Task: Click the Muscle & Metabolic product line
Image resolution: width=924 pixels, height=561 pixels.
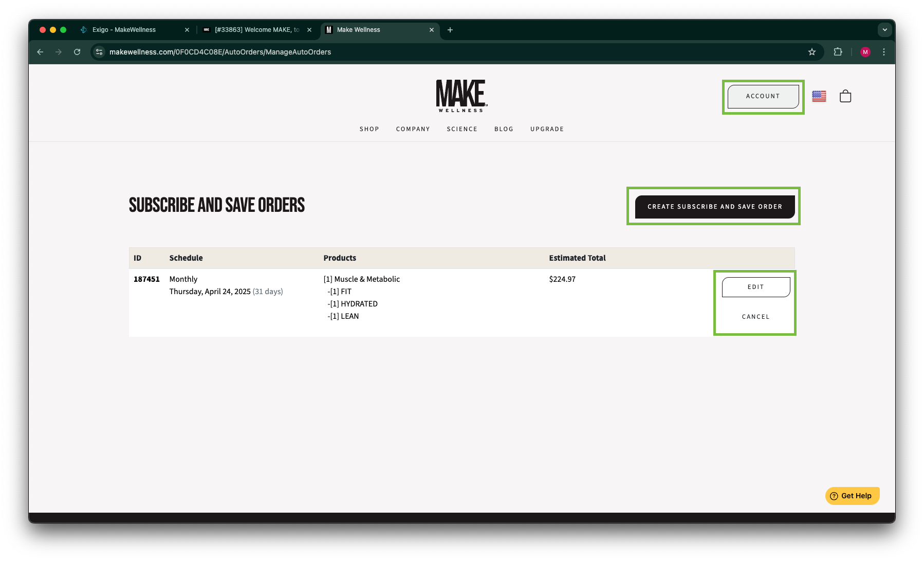Action: tap(362, 279)
